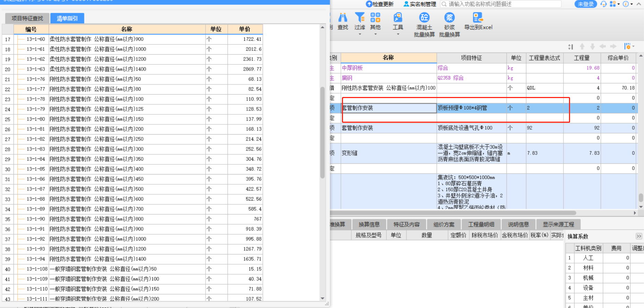
Task: Select the 中厚钢板 row
Action: click(484, 68)
